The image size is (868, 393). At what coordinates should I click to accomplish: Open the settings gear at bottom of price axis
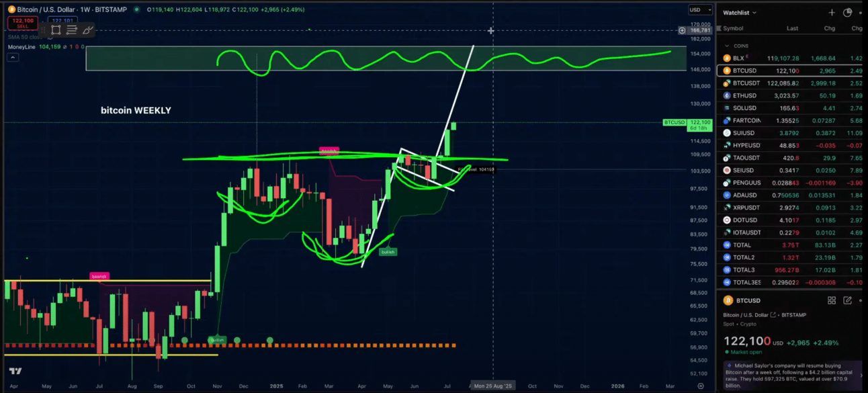click(701, 386)
